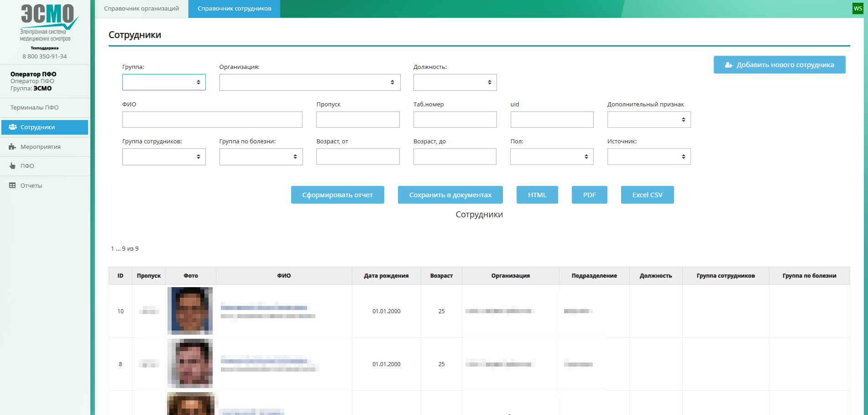Click the green WS status icon
Screen dimensions: 868x415
click(858, 8)
